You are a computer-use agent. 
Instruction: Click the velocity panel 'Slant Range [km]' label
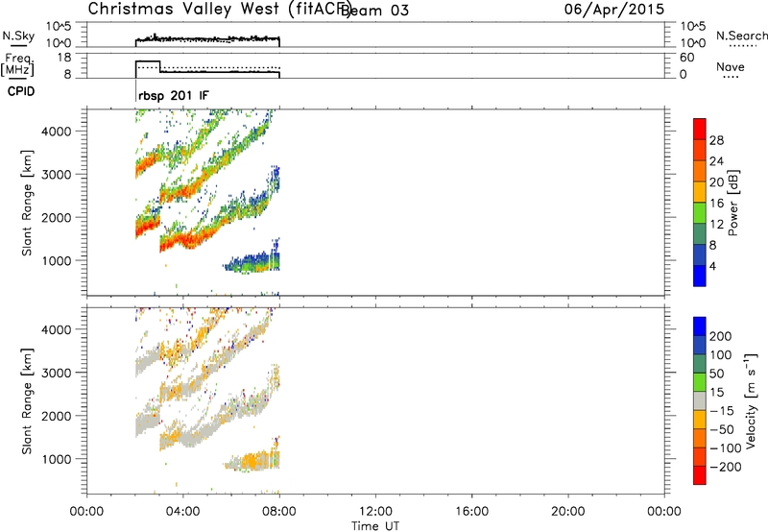point(27,401)
